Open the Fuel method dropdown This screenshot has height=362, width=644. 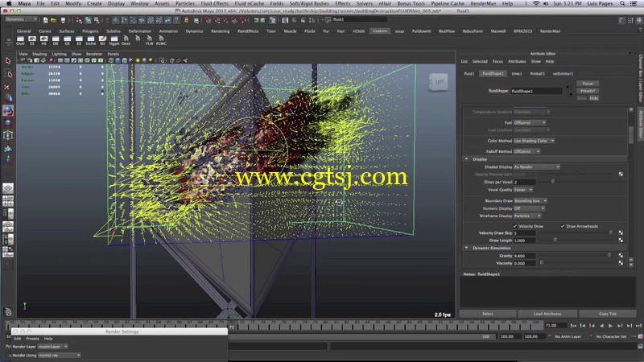(530, 123)
